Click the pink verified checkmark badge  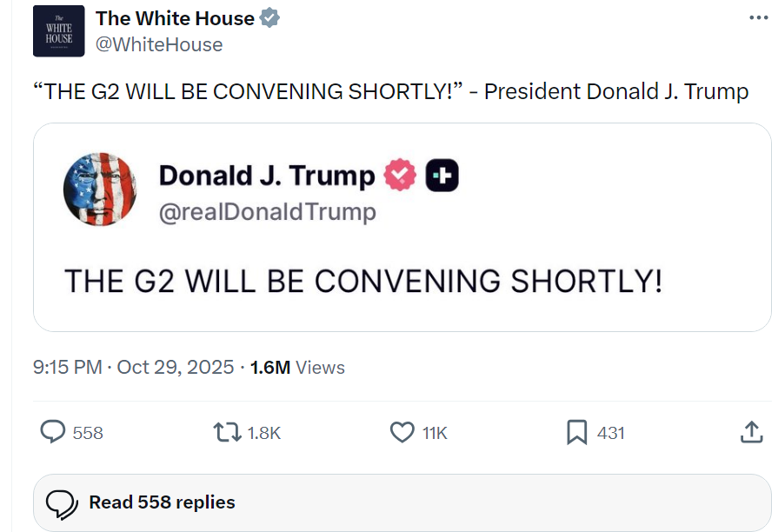tap(400, 176)
